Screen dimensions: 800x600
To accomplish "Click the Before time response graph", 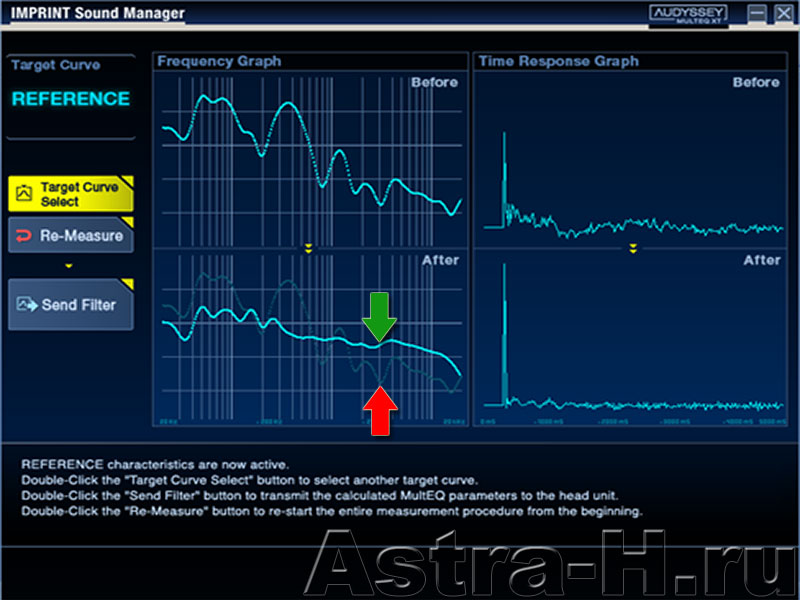I will (630, 159).
